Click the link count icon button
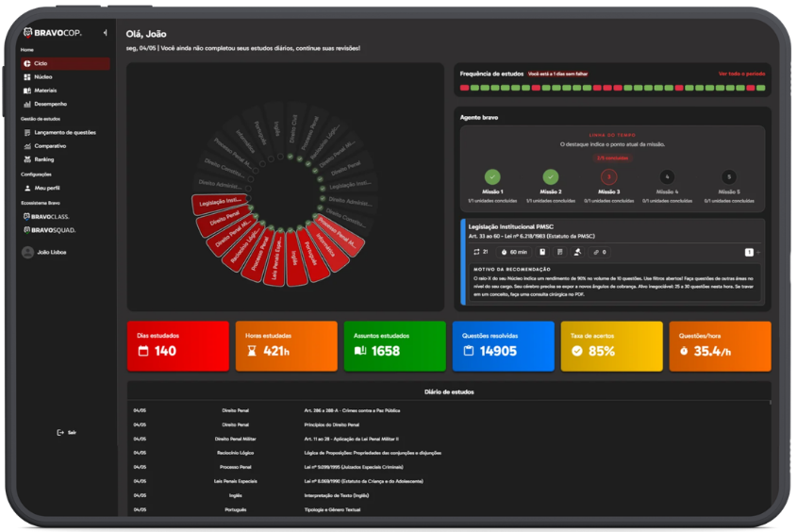Image resolution: width=797 pixels, height=532 pixels. [600, 252]
